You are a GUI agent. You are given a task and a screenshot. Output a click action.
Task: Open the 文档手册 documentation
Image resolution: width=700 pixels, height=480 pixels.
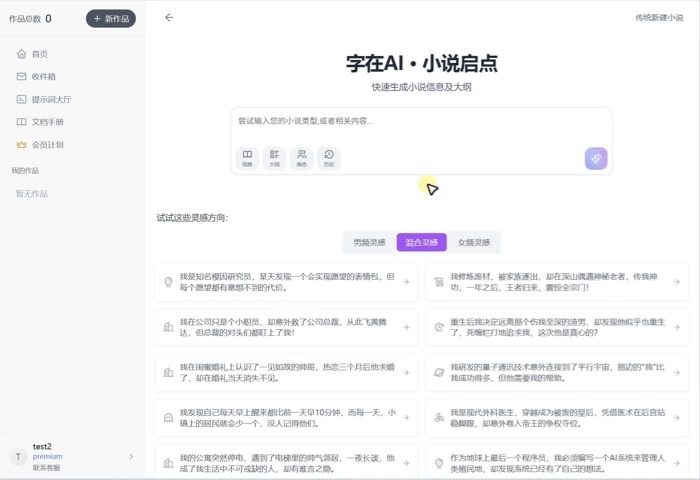(40, 122)
